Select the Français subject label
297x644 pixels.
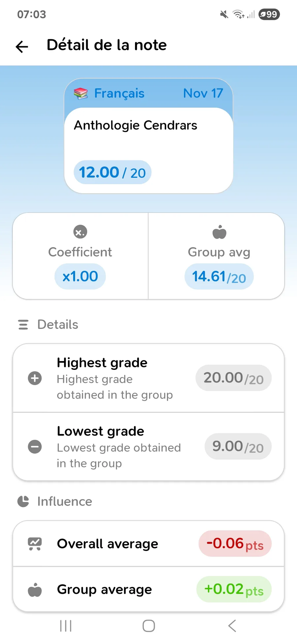pyautogui.click(x=119, y=93)
